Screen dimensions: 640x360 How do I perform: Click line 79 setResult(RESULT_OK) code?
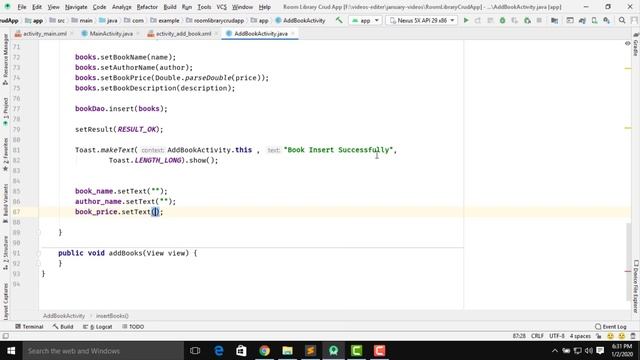(x=119, y=129)
